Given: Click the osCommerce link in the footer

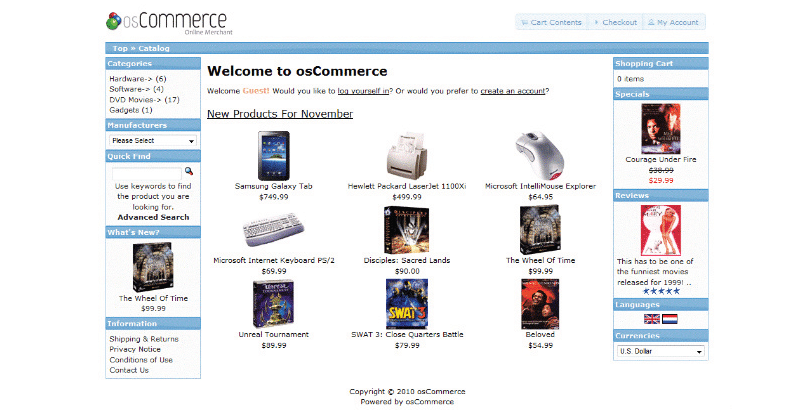Looking at the screenshot, I should (429, 402).
